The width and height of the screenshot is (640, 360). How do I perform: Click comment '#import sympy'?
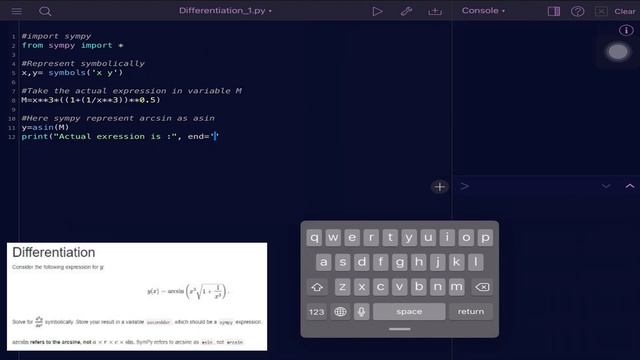click(56, 36)
